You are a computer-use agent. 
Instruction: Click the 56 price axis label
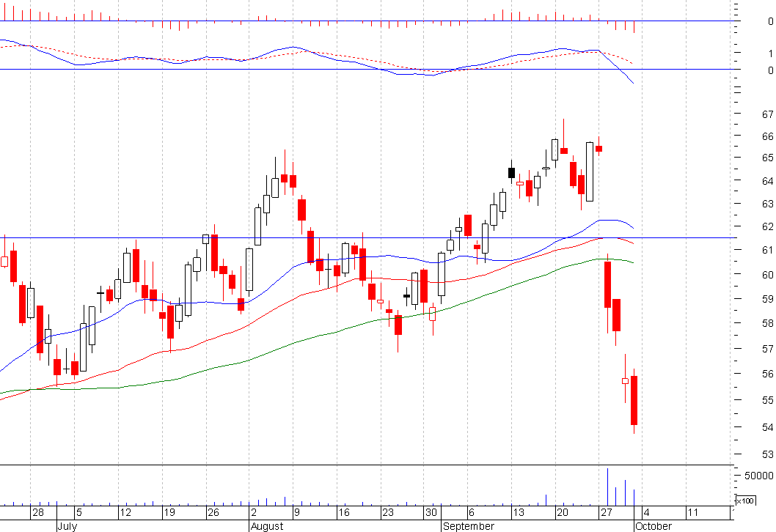[768, 374]
